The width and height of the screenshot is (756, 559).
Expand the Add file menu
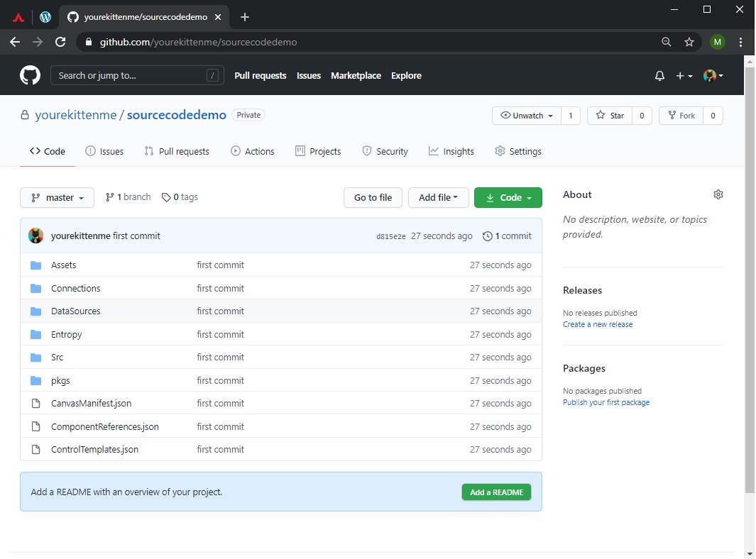[x=438, y=197]
